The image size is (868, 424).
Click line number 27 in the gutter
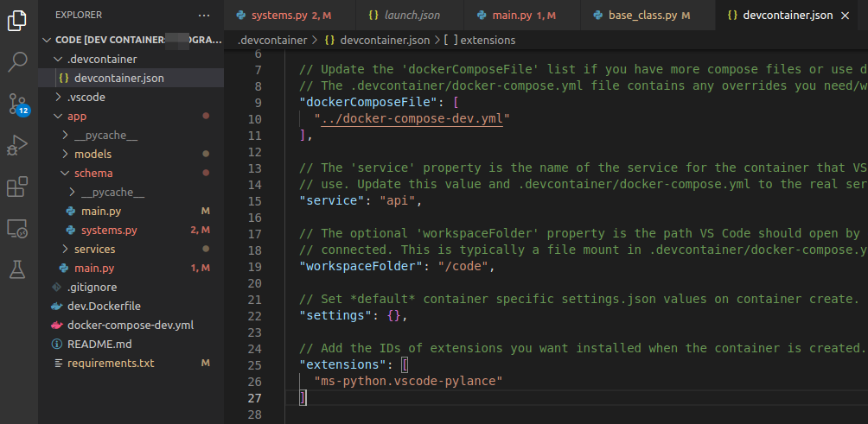click(255, 398)
